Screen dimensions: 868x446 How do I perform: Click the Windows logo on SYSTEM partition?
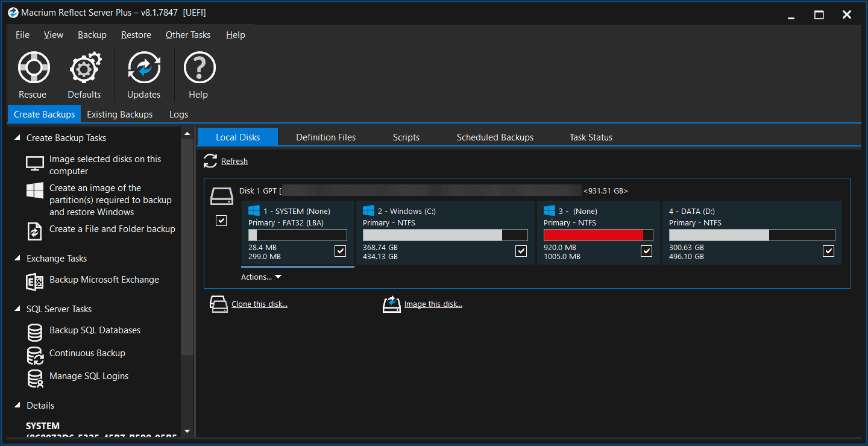[254, 210]
